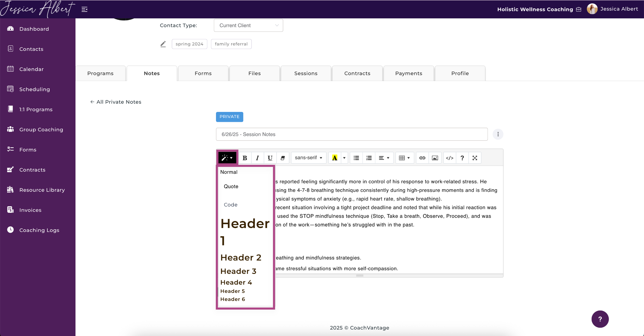The image size is (644, 336).
Task: Switch to code view in the editor
Action: point(450,158)
